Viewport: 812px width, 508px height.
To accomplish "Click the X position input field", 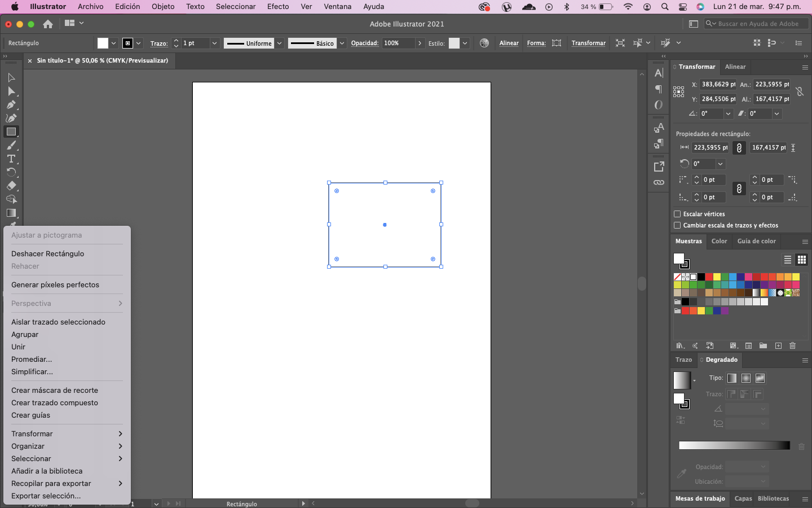I will (718, 84).
